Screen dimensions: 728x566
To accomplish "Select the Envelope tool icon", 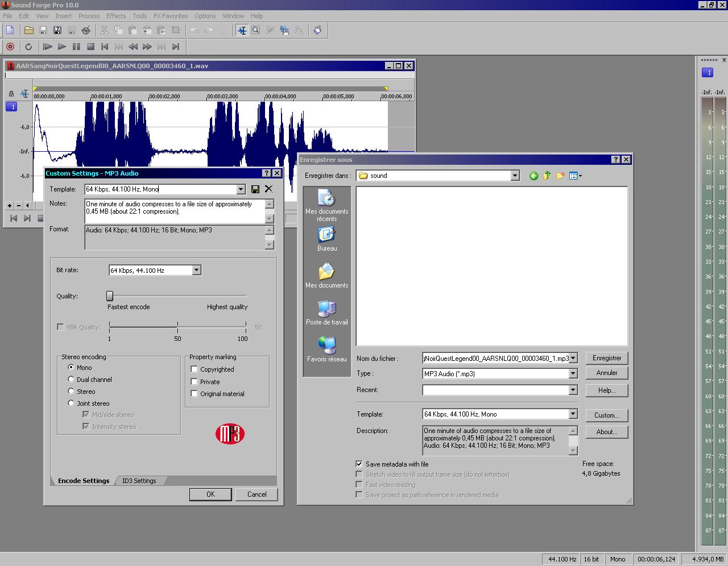I will 299,30.
